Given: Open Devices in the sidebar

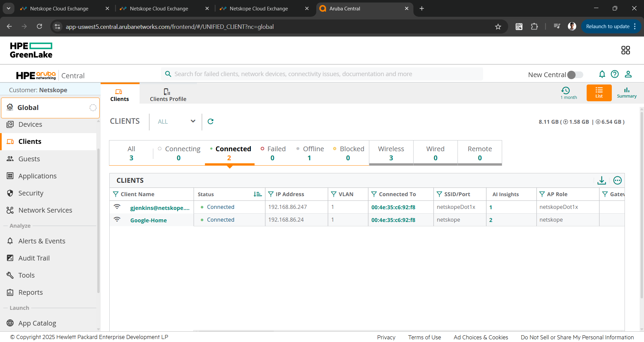Looking at the screenshot, I should tap(30, 124).
